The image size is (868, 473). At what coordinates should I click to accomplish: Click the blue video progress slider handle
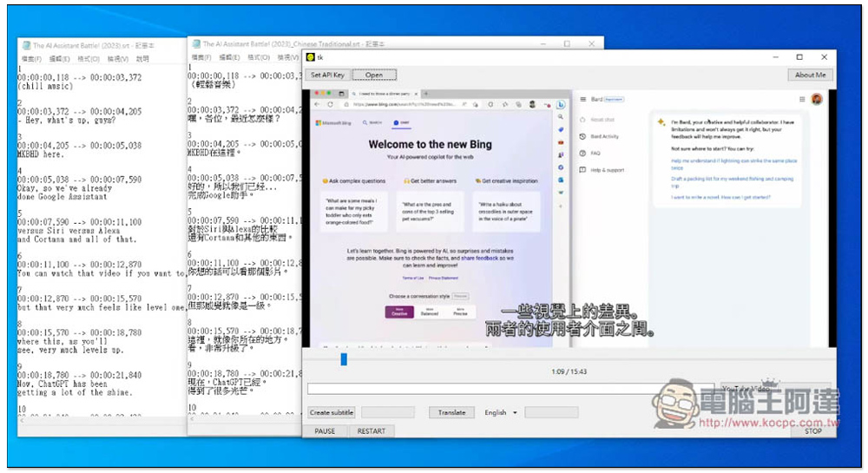(344, 359)
